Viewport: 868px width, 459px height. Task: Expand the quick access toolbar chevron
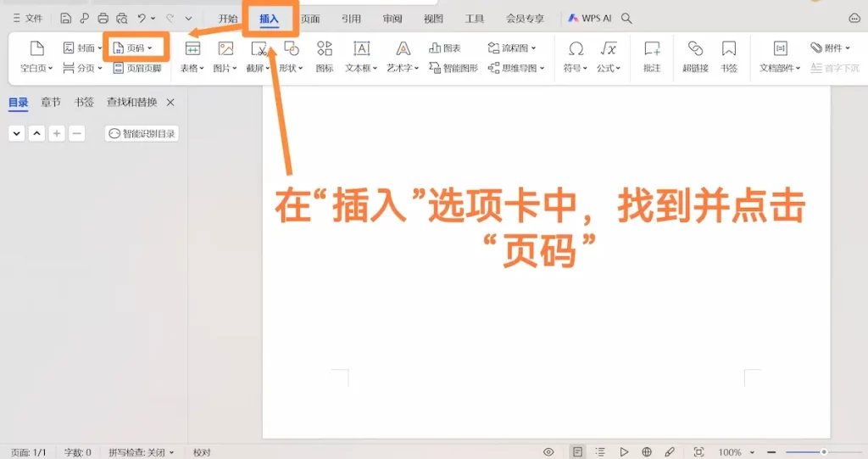(188, 19)
